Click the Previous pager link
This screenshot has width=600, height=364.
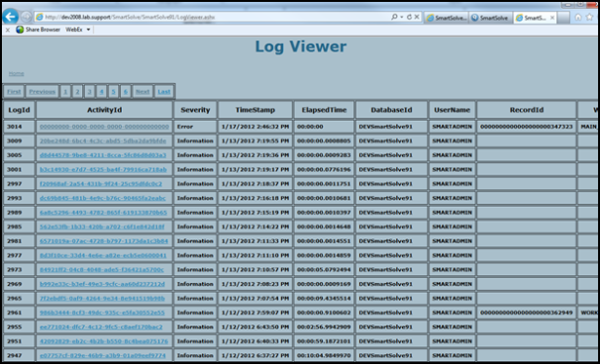pos(43,92)
